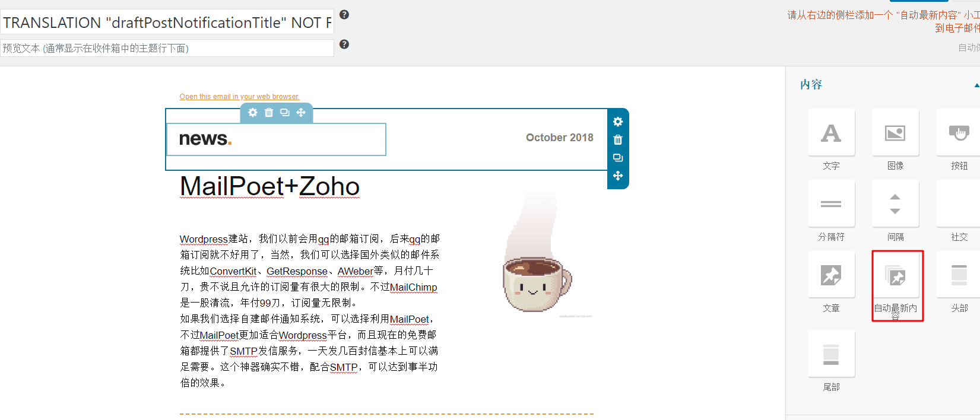Open the 'Open this email in your web browser' link
The width and height of the screenshot is (980, 420).
[239, 97]
